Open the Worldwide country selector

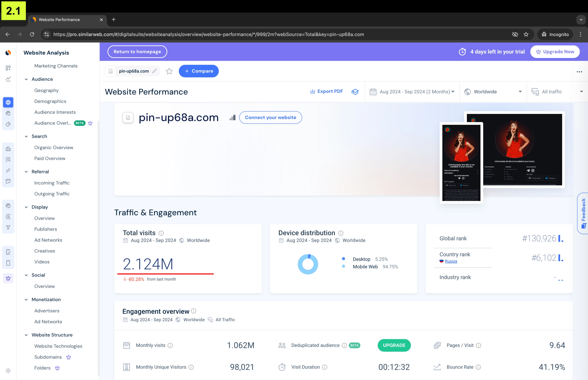point(493,92)
